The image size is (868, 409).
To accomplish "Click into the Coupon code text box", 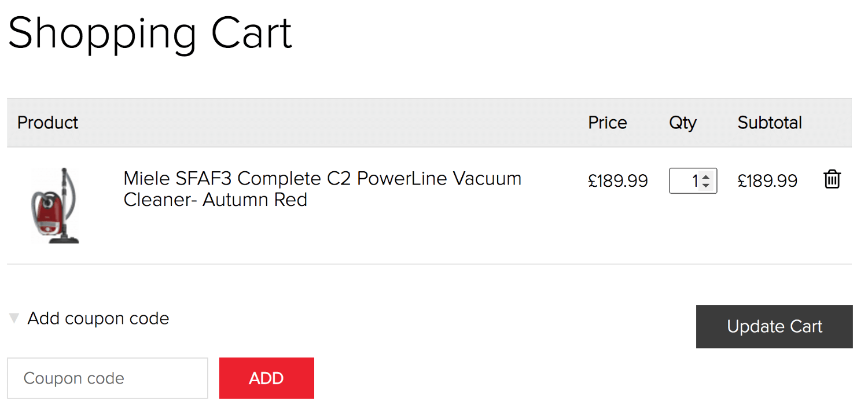I will 108,378.
